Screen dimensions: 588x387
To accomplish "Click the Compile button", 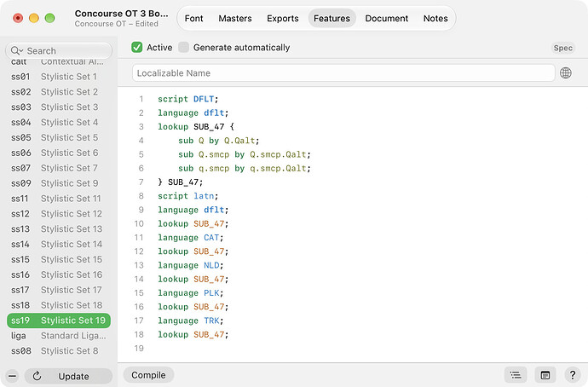I will (x=148, y=375).
